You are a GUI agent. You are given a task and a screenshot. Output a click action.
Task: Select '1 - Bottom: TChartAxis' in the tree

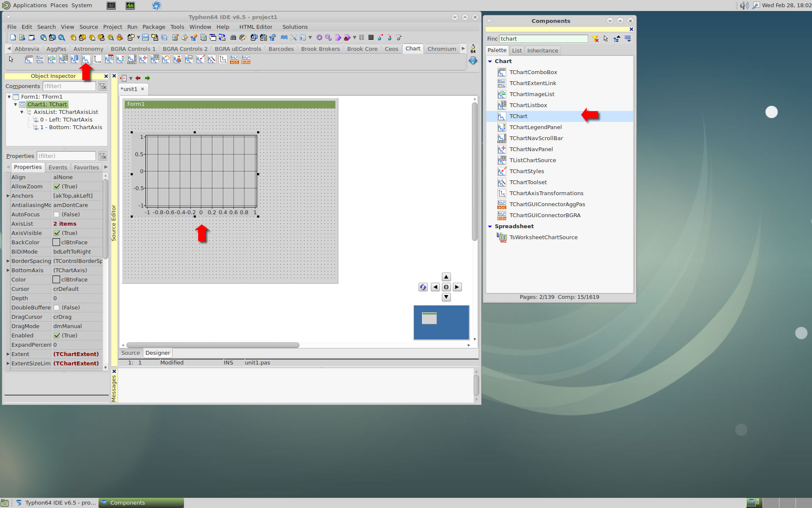[71, 127]
